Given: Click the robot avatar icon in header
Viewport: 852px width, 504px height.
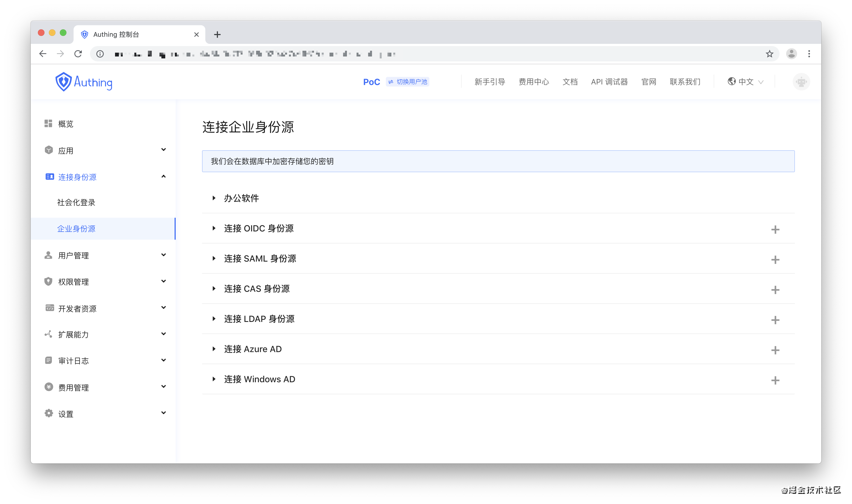Looking at the screenshot, I should 801,82.
